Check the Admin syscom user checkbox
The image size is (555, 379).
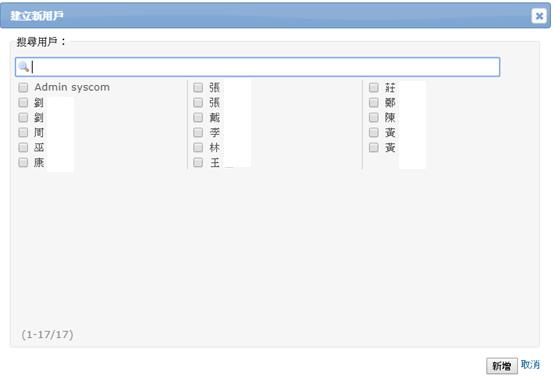[23, 87]
